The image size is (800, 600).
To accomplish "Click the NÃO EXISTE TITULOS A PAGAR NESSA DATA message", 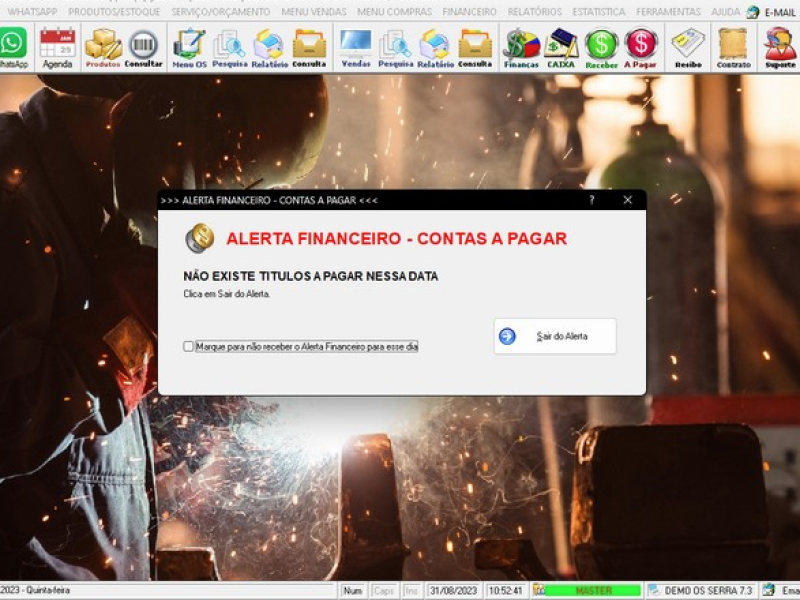I will [311, 276].
